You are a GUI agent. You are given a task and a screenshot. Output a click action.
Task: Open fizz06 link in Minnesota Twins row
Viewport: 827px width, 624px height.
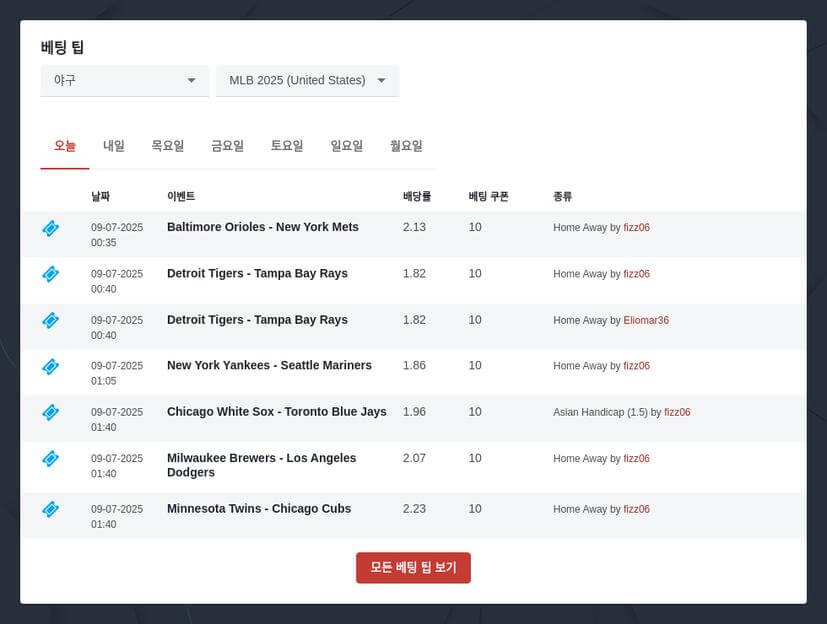click(637, 509)
